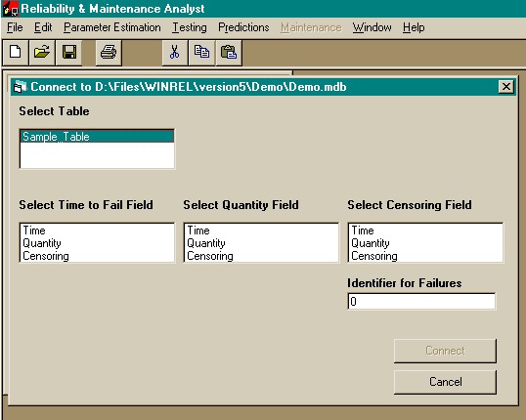The image size is (526, 420).
Task: Open the Predictions menu
Action: pyautogui.click(x=243, y=27)
